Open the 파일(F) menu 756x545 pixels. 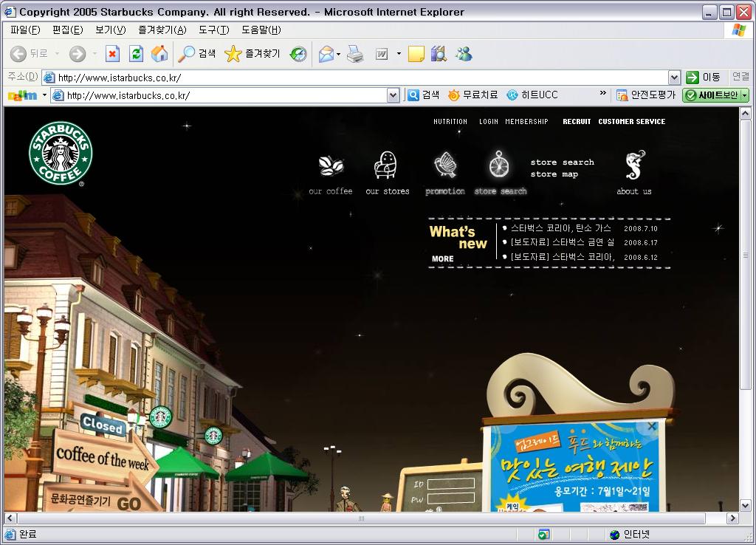(25, 30)
